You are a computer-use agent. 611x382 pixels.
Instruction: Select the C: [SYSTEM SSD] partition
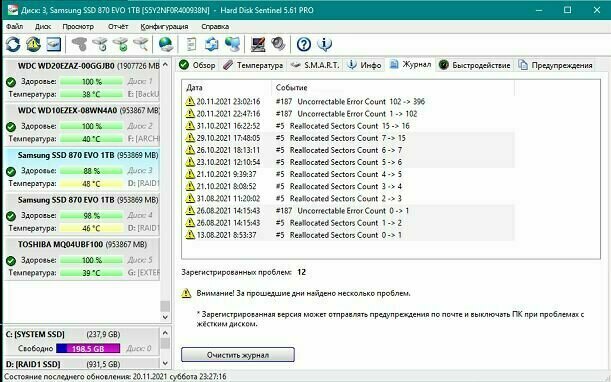pos(82,341)
